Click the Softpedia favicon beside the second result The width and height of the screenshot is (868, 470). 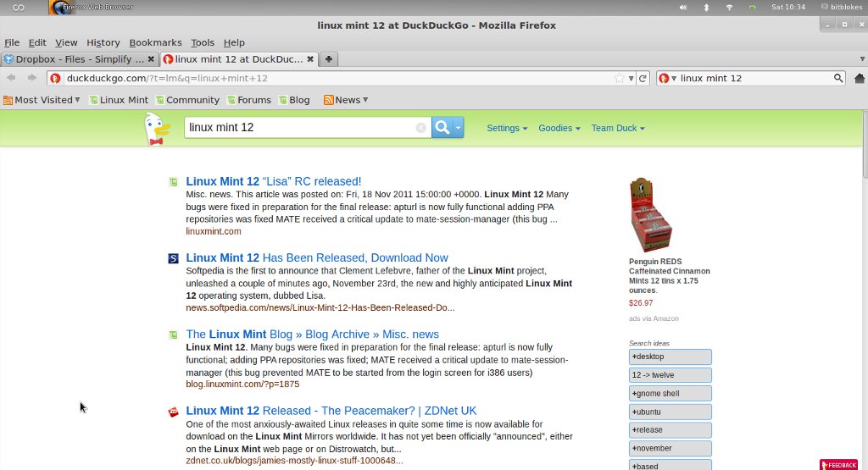point(173,258)
